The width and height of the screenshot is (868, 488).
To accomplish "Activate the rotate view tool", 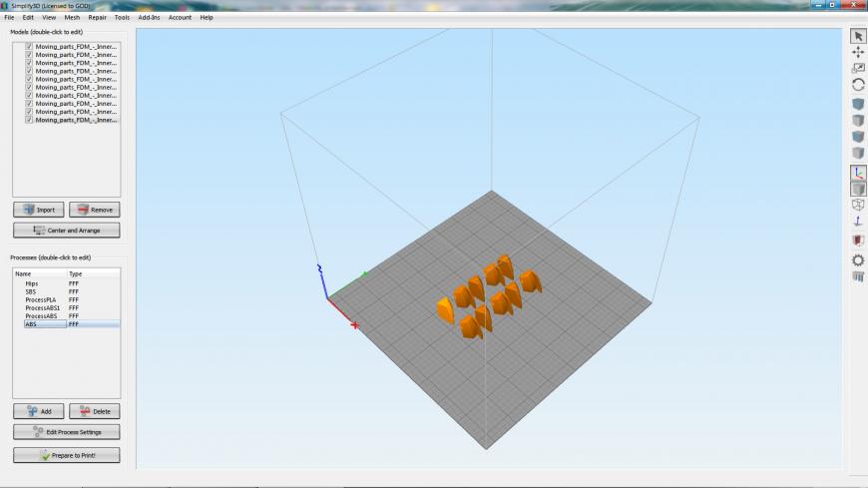I will pyautogui.click(x=858, y=85).
